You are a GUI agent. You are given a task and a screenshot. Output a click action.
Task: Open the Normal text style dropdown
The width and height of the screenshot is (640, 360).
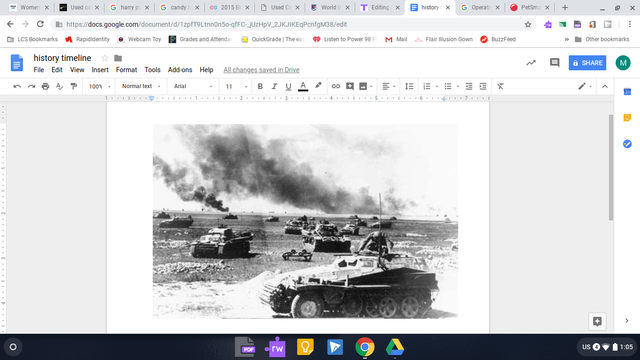[x=141, y=86]
